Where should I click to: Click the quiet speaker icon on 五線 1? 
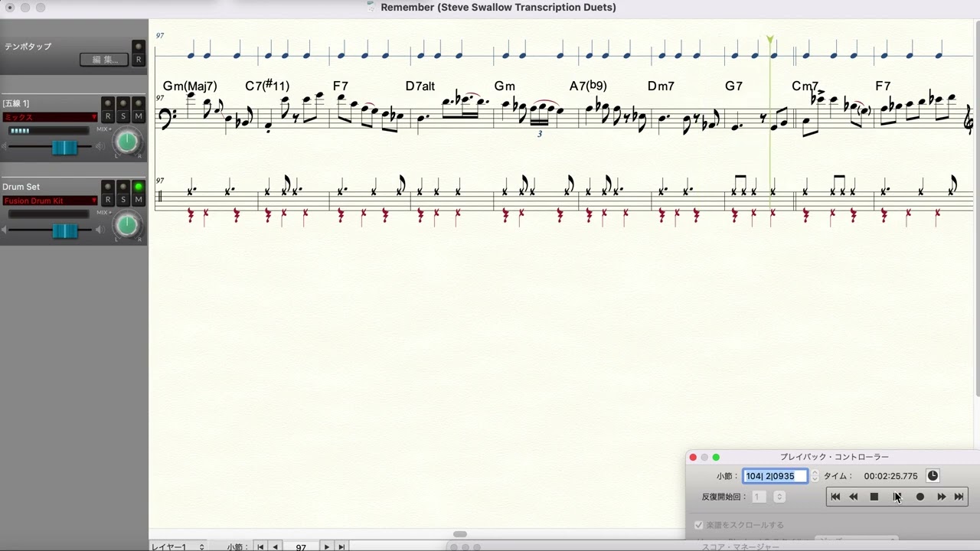pos(4,147)
